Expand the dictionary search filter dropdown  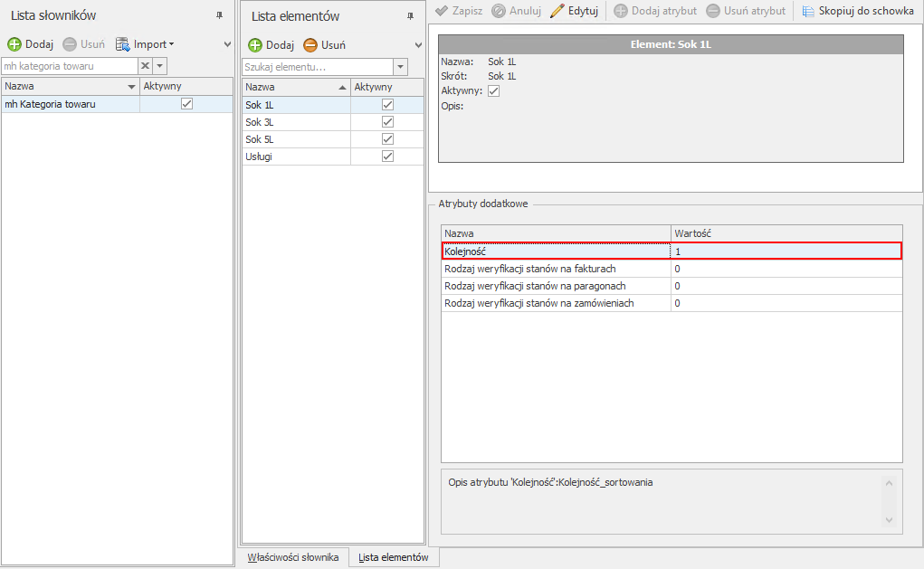click(x=160, y=66)
